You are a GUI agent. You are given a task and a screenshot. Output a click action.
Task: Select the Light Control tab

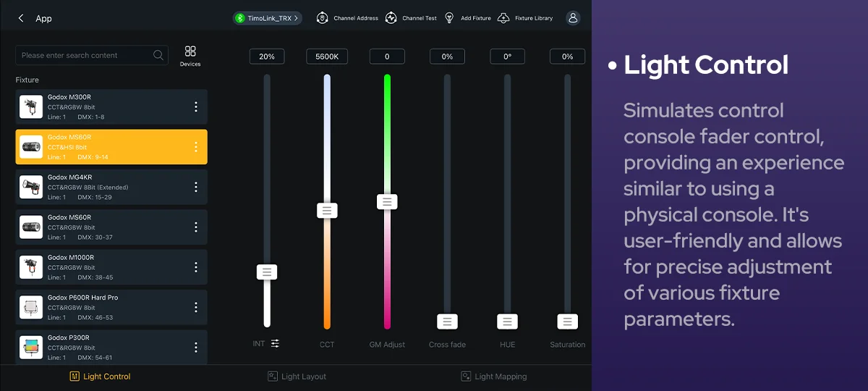click(x=100, y=377)
